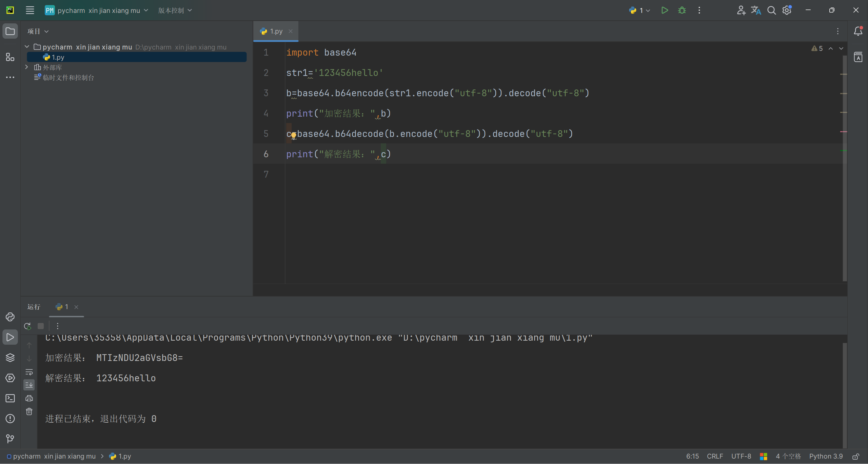Open run configuration dropdown '1'
The width and height of the screenshot is (868, 464).
pos(639,10)
